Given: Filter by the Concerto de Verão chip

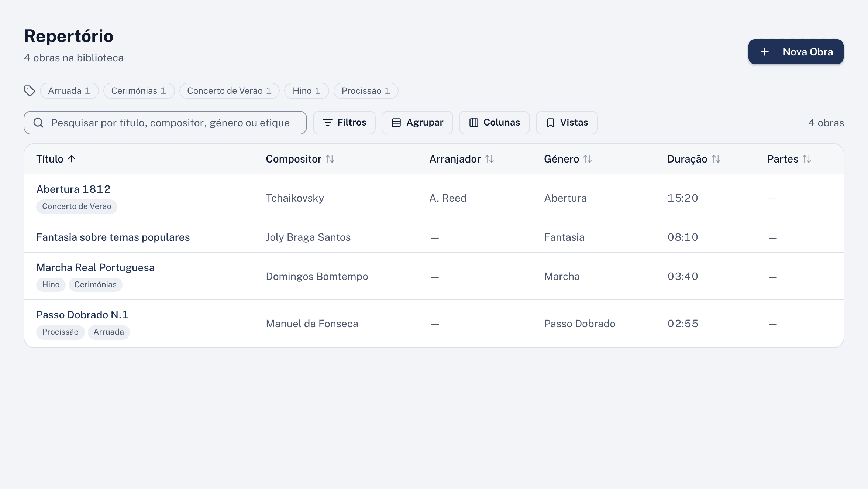Looking at the screenshot, I should point(230,91).
